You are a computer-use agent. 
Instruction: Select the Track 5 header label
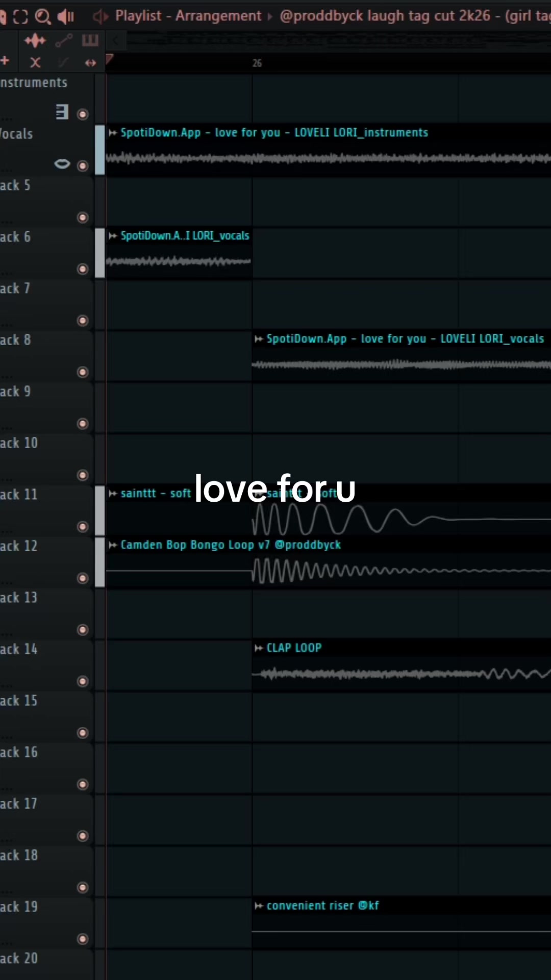point(15,186)
